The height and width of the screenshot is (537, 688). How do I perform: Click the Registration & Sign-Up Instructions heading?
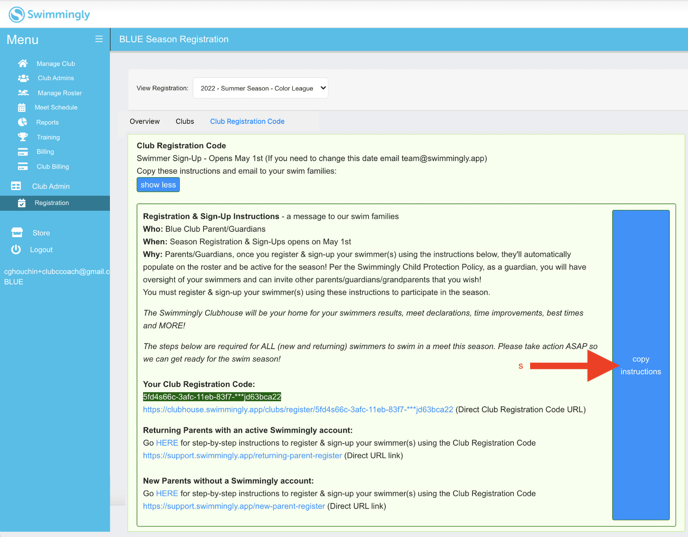coord(211,216)
